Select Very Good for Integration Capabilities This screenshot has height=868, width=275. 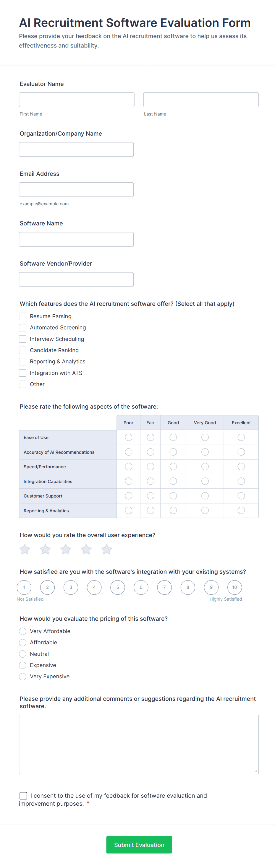(x=205, y=481)
